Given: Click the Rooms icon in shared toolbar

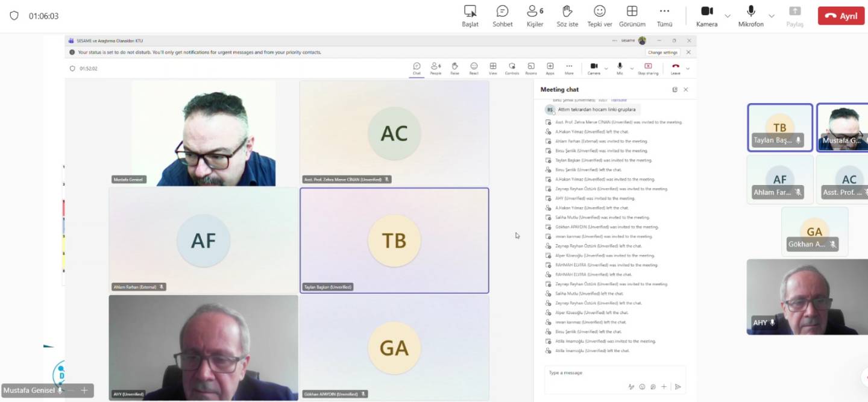Looking at the screenshot, I should tap(530, 68).
